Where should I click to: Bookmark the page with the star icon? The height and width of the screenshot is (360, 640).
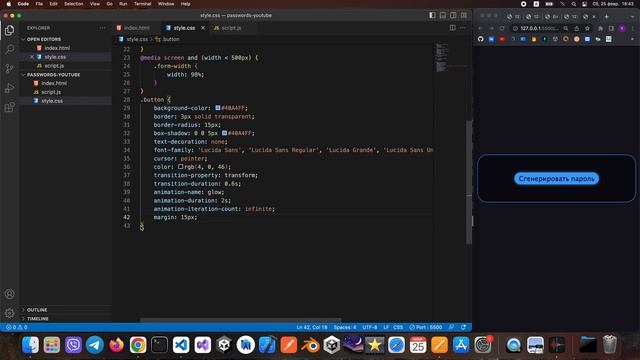click(587, 28)
